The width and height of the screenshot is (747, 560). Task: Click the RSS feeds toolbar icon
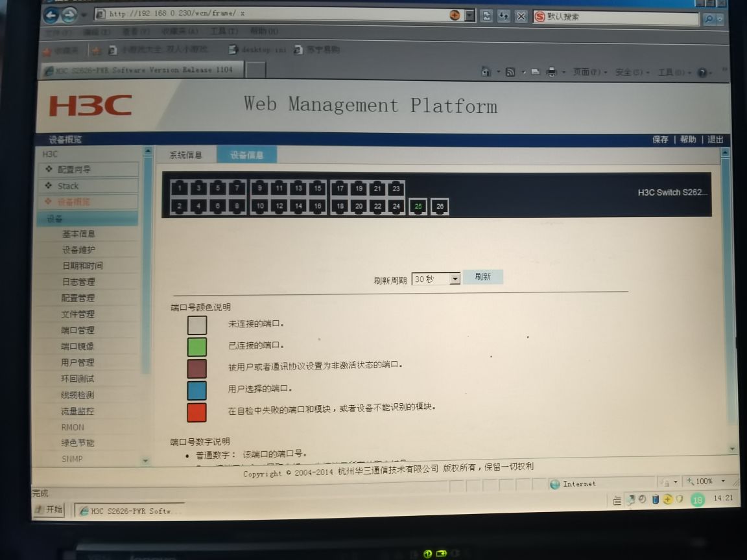click(x=510, y=72)
